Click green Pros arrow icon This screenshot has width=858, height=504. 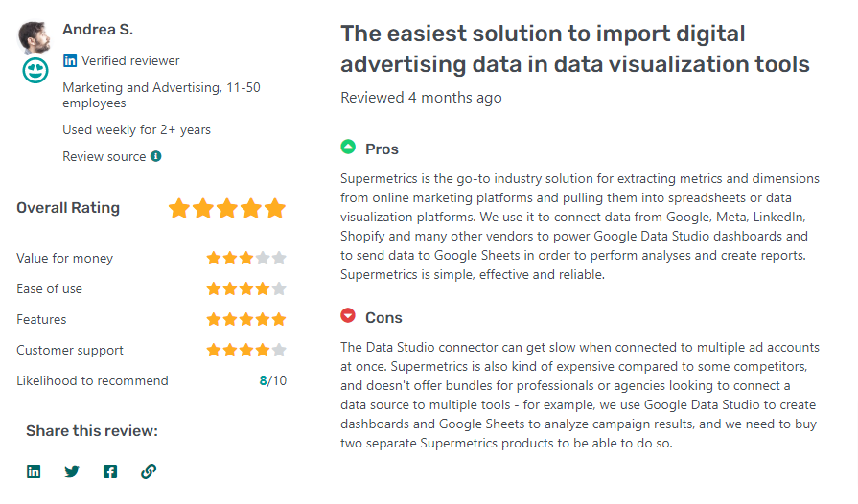[x=348, y=147]
